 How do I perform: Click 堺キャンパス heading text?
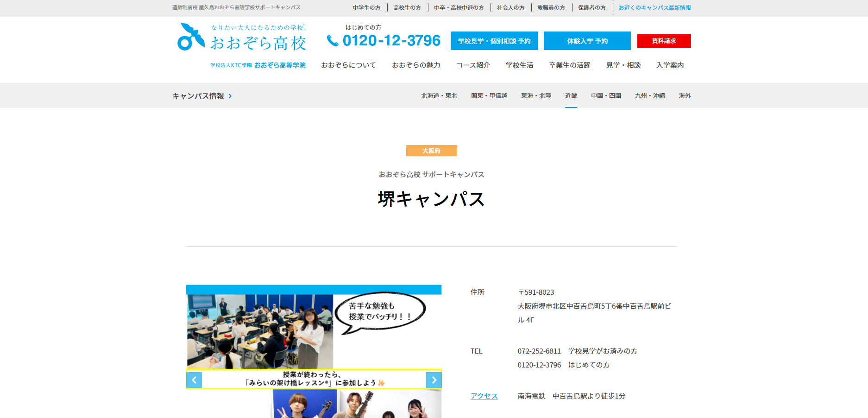pos(431,199)
